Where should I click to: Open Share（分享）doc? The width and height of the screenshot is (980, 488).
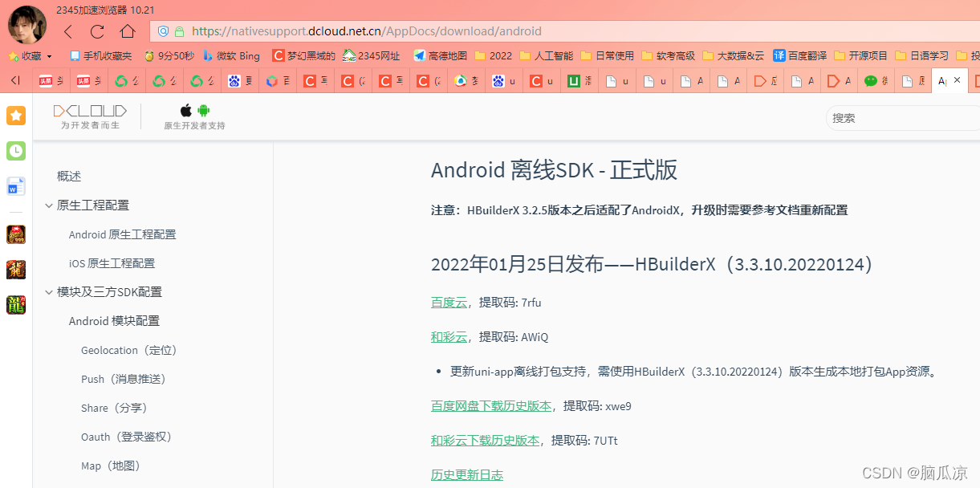pos(115,408)
